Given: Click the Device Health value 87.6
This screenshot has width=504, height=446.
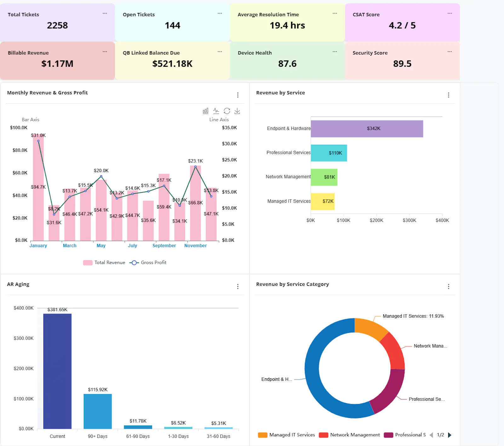Looking at the screenshot, I should [287, 64].
